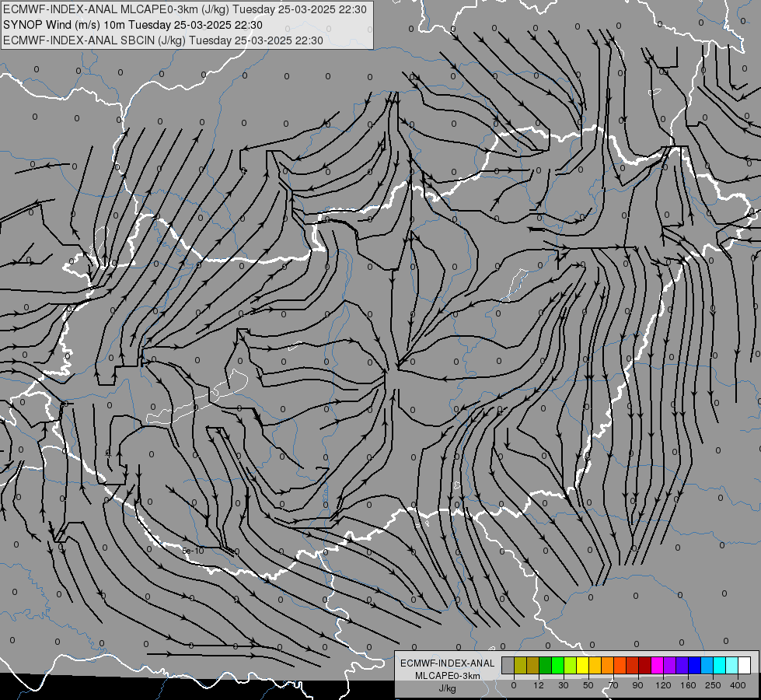Click the J/kg unit label in legend
Screen dimensions: 761x700
tap(447, 688)
